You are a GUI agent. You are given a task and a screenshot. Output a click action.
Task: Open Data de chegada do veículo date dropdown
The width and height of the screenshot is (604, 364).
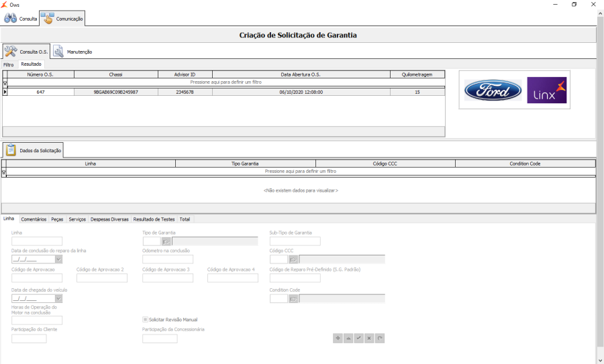click(x=58, y=298)
